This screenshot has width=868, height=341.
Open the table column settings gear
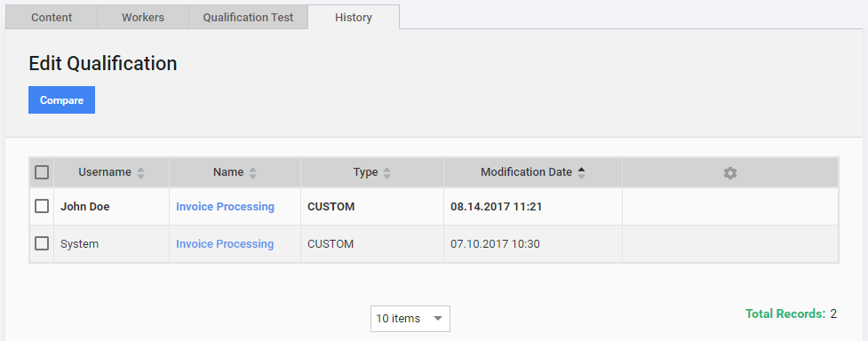[x=730, y=172]
